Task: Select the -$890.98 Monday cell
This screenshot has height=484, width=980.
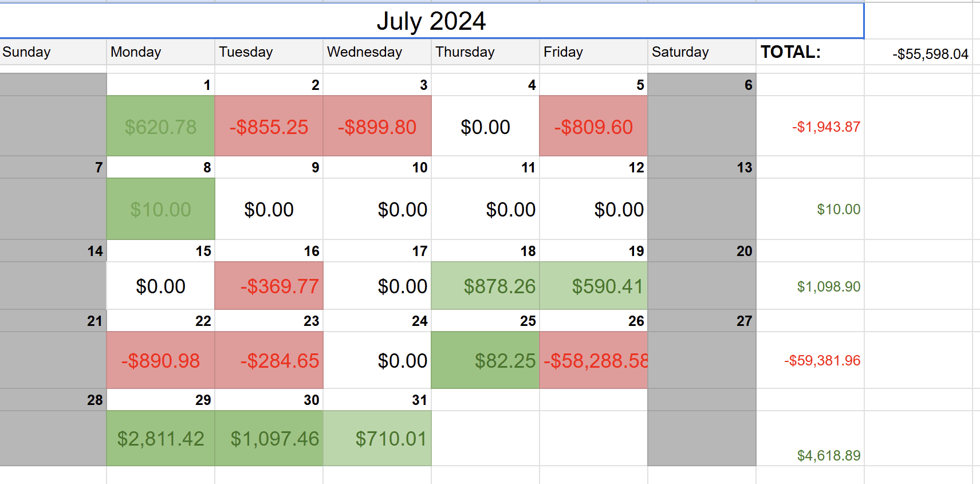Action: click(160, 360)
